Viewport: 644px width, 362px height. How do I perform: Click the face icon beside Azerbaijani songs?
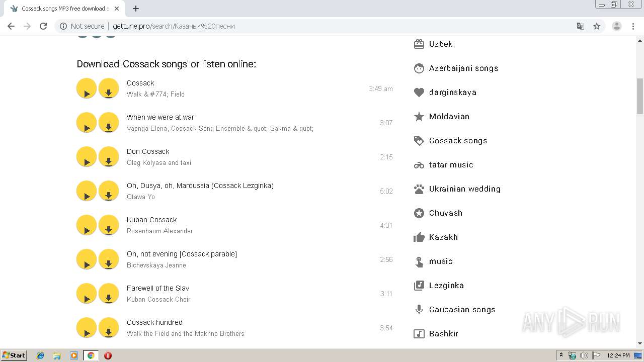tap(419, 68)
